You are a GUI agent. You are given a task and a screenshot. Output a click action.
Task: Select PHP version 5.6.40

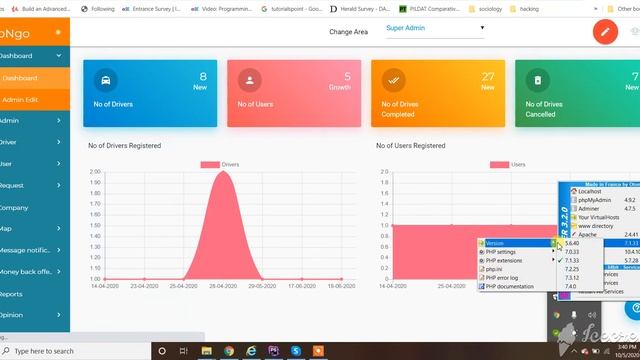[x=572, y=243]
